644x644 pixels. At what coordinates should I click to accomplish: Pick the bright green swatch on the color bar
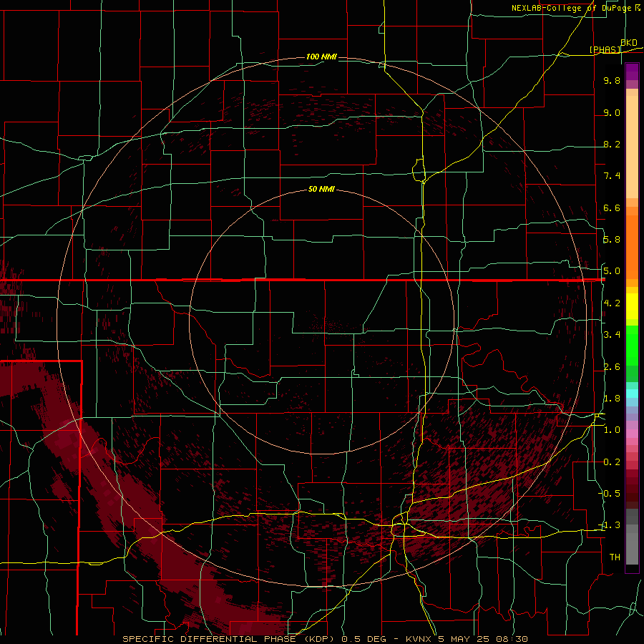coord(632,345)
